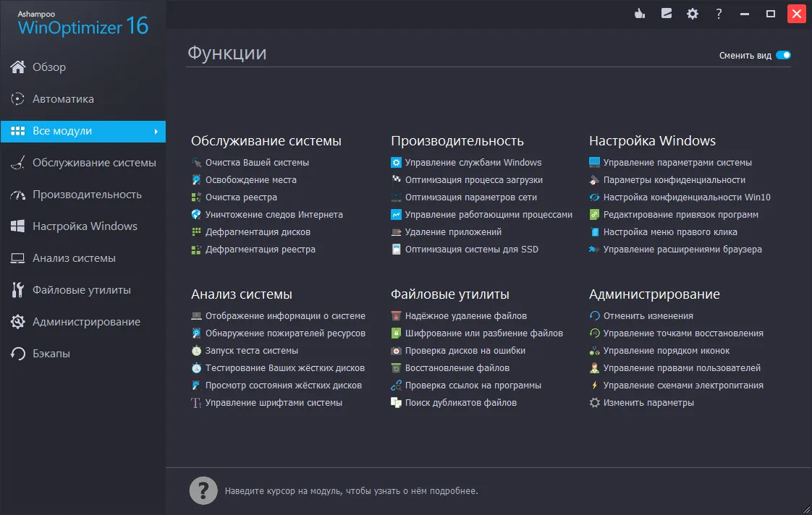The height and width of the screenshot is (515, 812).
Task: Click the Поиск дубликатов файлов icon
Action: tap(396, 403)
